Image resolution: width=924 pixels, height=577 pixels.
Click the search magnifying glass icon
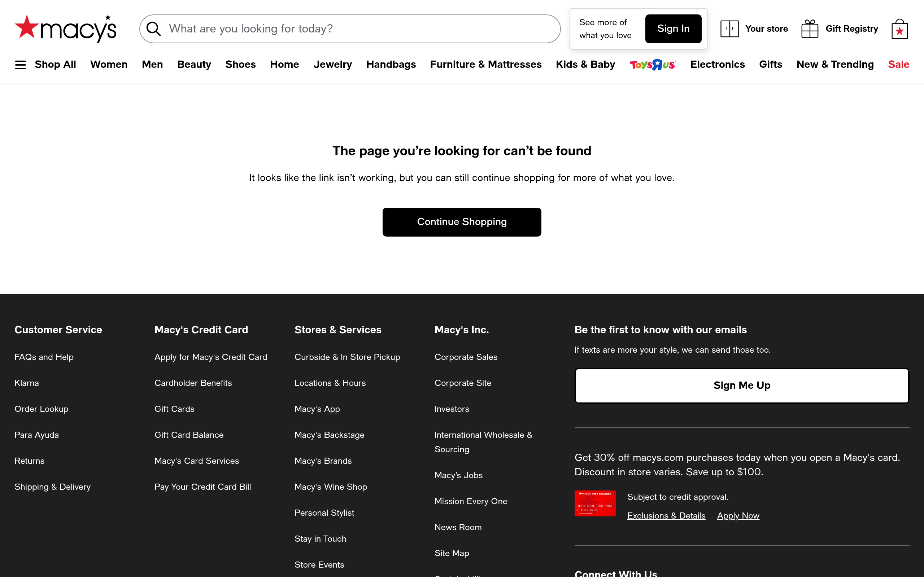[x=153, y=29]
